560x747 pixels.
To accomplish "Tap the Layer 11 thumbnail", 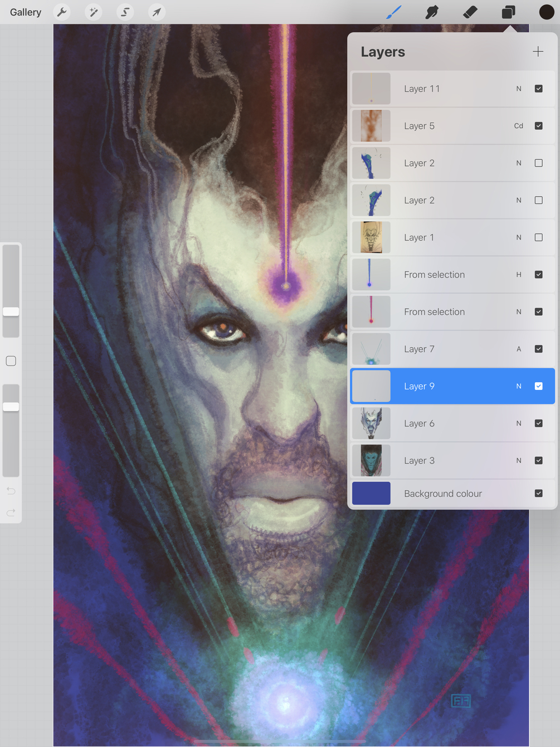I will coord(371,89).
